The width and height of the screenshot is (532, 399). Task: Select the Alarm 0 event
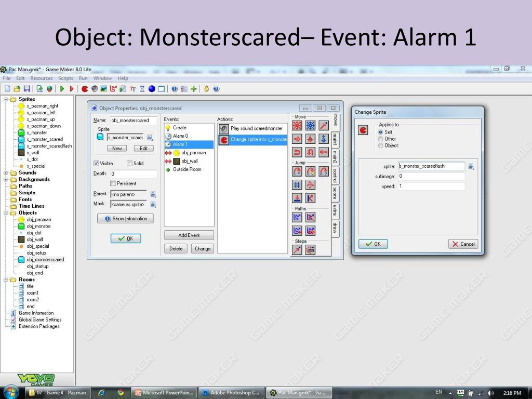189,136
